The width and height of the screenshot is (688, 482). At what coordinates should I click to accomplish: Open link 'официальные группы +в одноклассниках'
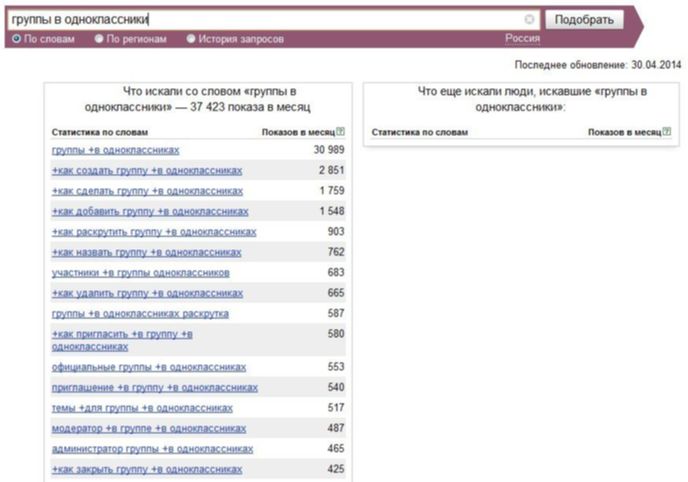tap(149, 367)
